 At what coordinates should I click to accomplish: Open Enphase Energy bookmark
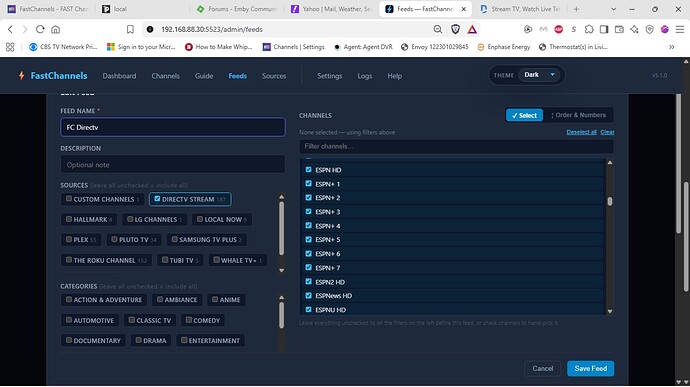point(504,47)
